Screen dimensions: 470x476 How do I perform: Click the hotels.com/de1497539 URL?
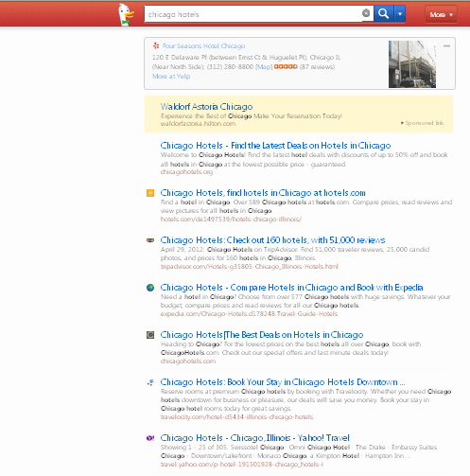coord(231,220)
